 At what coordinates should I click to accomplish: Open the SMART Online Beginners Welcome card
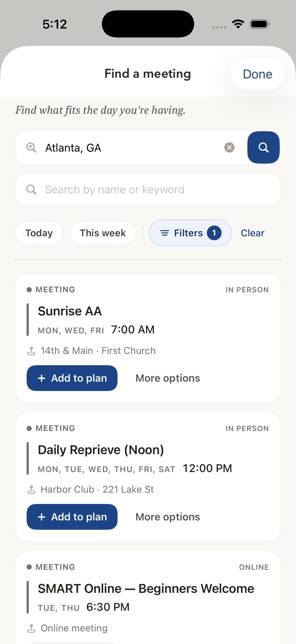point(148,597)
